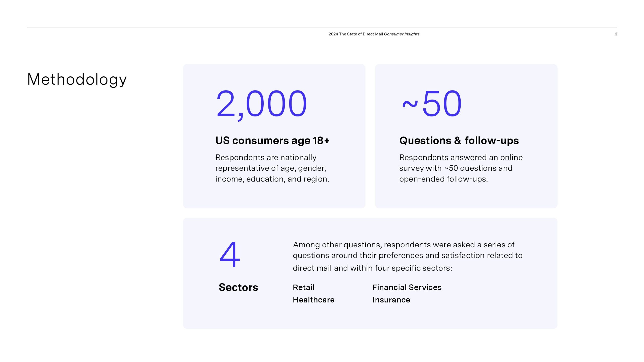Screen dimensions: 644x362
Task: Click the large number 4
Action: [x=230, y=254]
